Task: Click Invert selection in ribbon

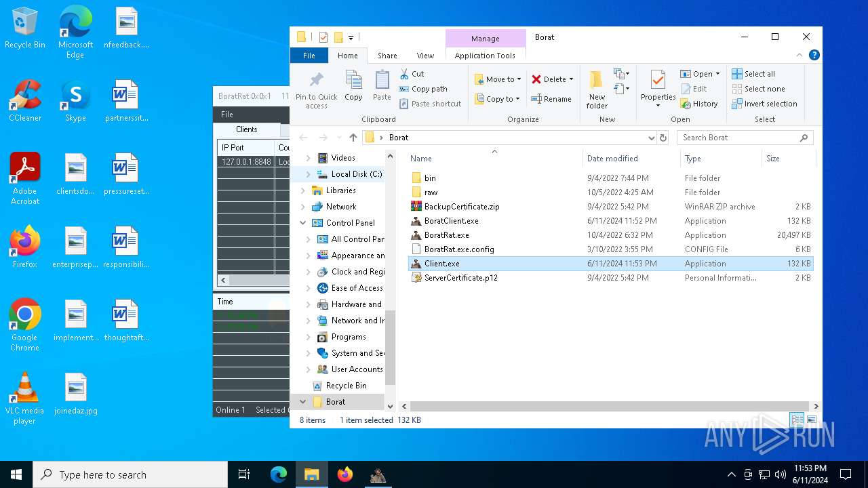Action: 764,104
